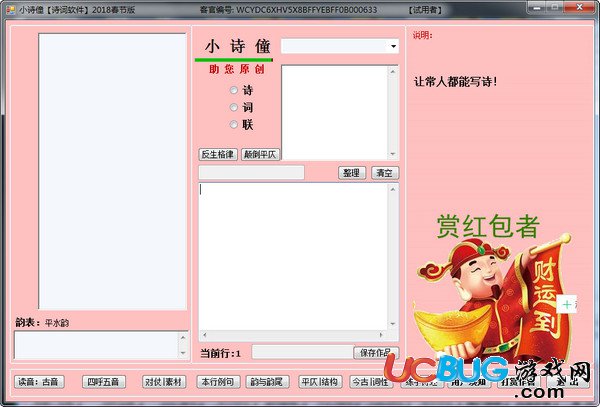This screenshot has width=600, height=407.
Task: Click the 当前行:1 status label
Action: tap(221, 353)
